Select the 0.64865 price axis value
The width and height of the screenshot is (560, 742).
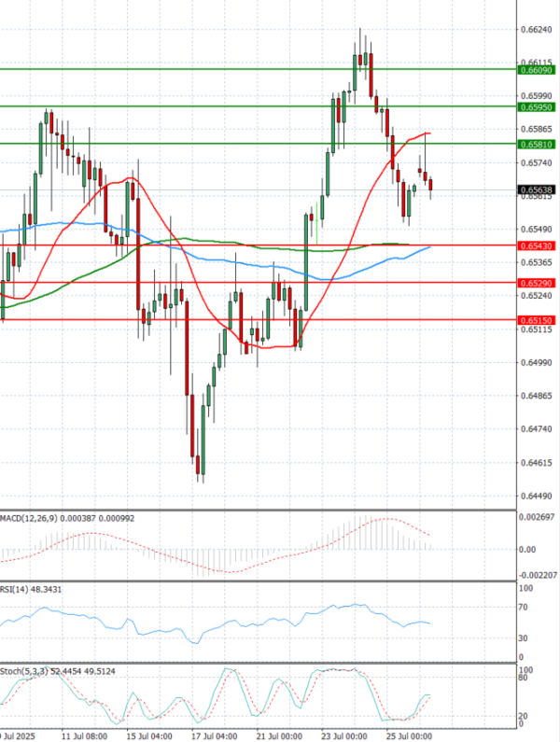point(537,396)
